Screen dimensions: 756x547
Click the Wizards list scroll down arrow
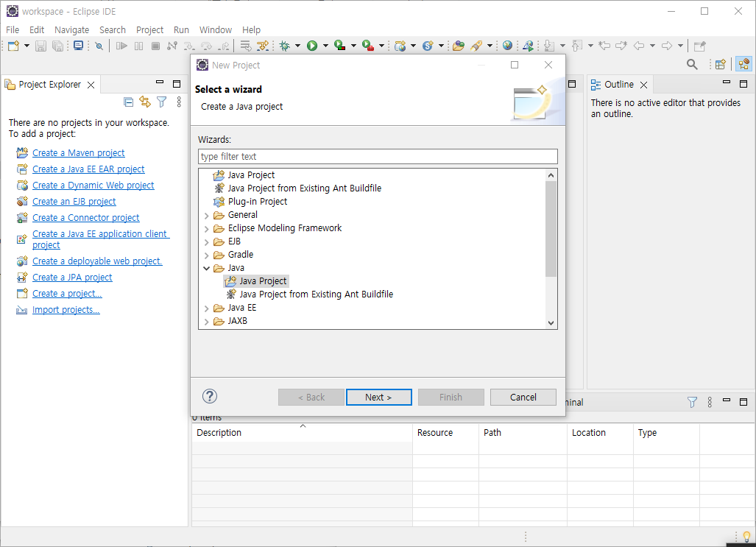(551, 323)
